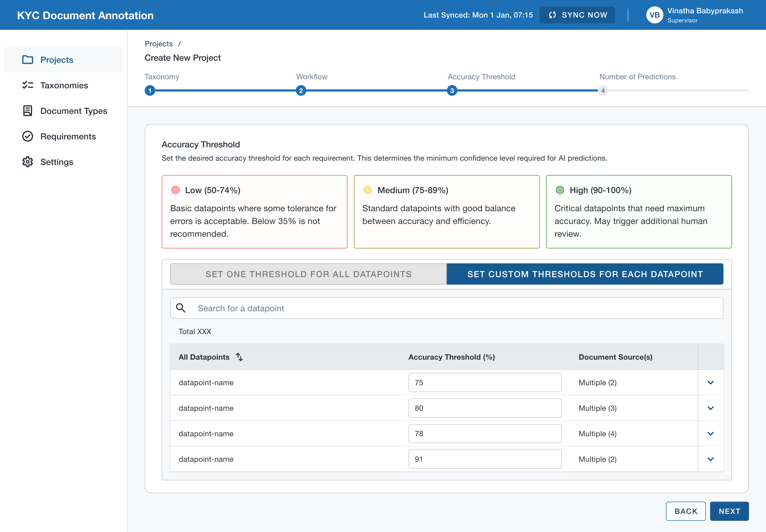Sort by All Datapoints arrows icon
This screenshot has width=766, height=532.
tap(239, 357)
